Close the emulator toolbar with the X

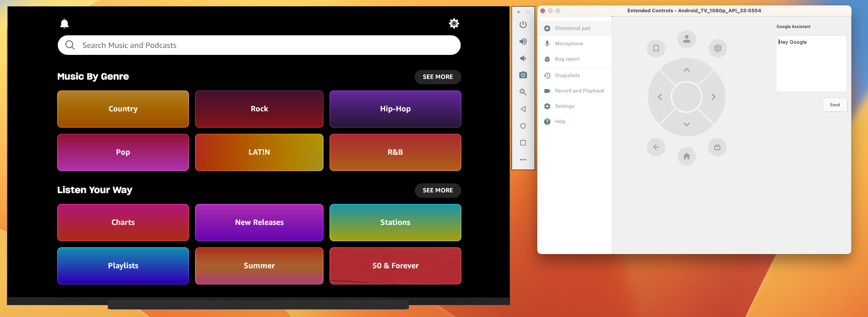[x=519, y=12]
